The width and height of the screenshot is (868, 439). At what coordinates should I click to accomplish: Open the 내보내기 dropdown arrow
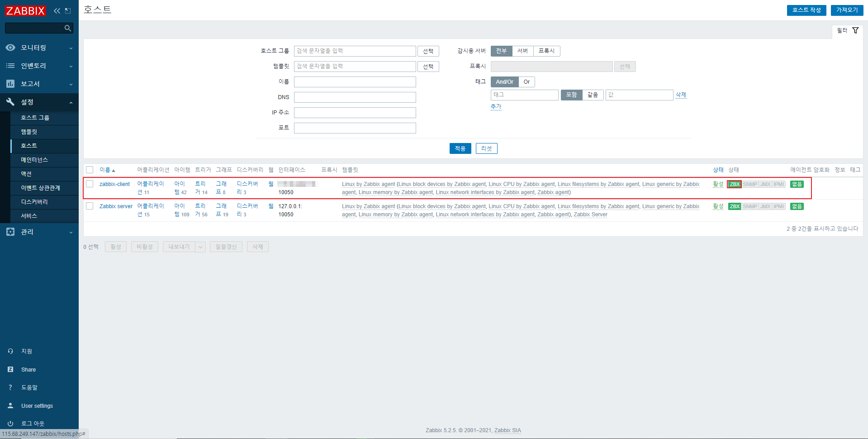[200, 247]
